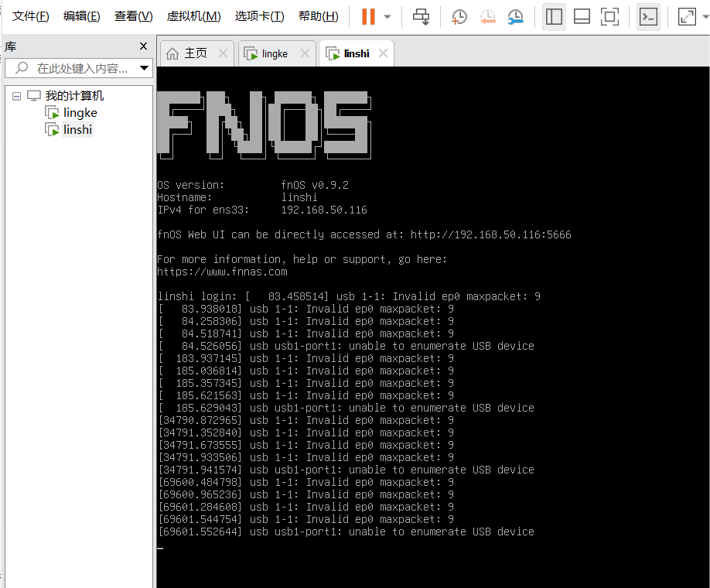Toggle the library sidebar view icon
The height and width of the screenshot is (588, 710).
pyautogui.click(x=554, y=17)
